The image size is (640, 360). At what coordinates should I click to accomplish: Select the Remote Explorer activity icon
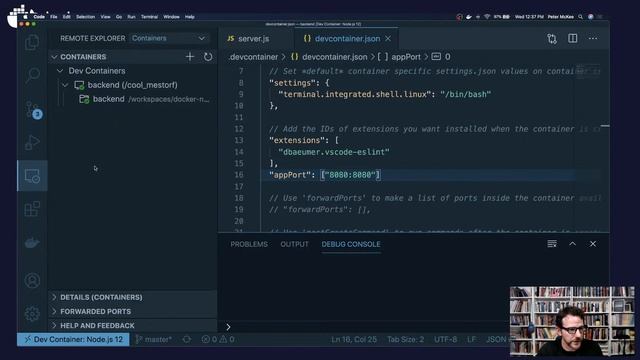point(32,176)
